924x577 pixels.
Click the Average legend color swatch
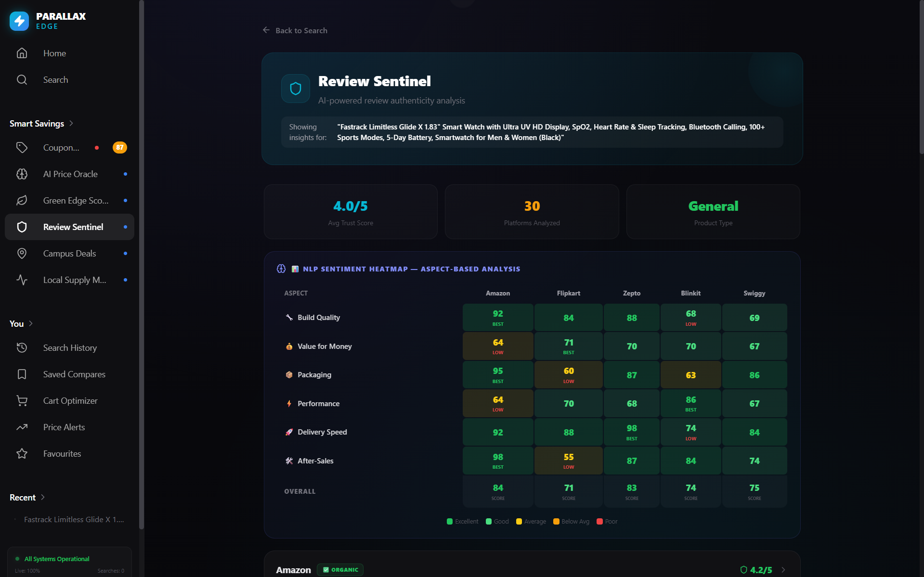(519, 521)
